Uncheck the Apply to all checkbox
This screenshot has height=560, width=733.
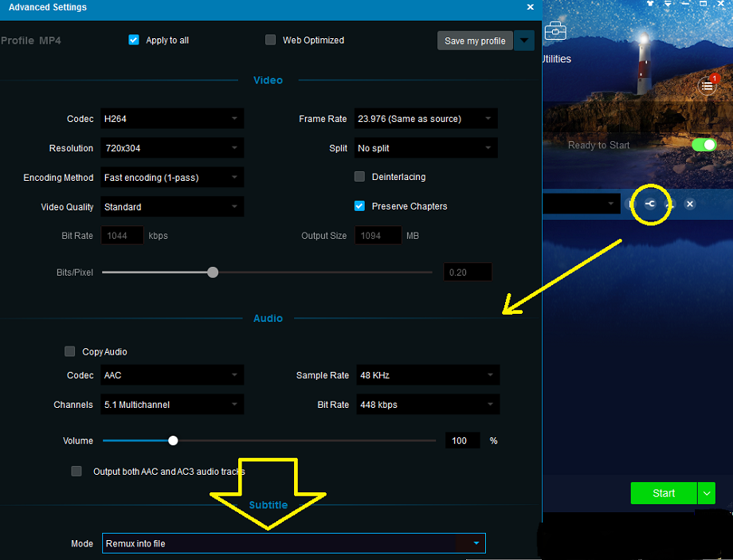pyautogui.click(x=134, y=40)
